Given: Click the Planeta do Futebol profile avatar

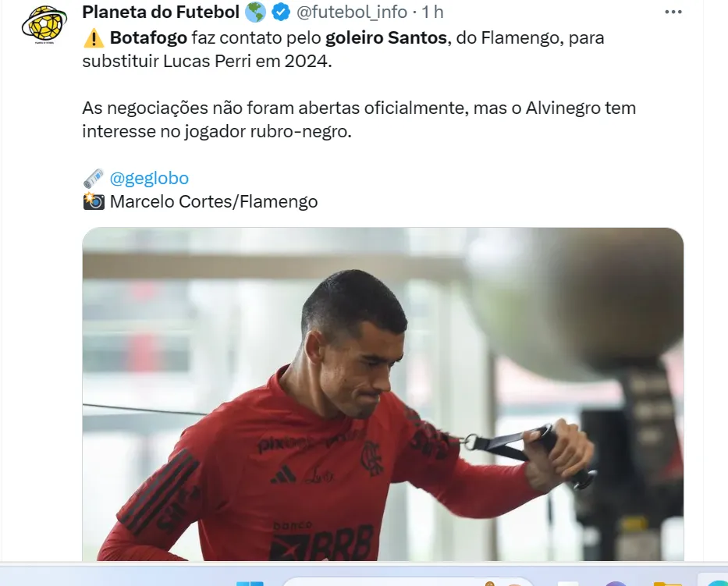Looking at the screenshot, I should pos(44,24).
